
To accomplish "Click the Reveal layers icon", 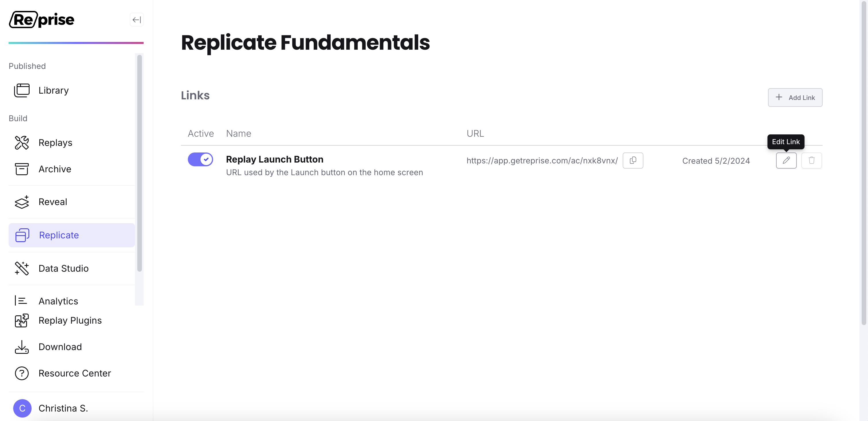I will click(22, 202).
